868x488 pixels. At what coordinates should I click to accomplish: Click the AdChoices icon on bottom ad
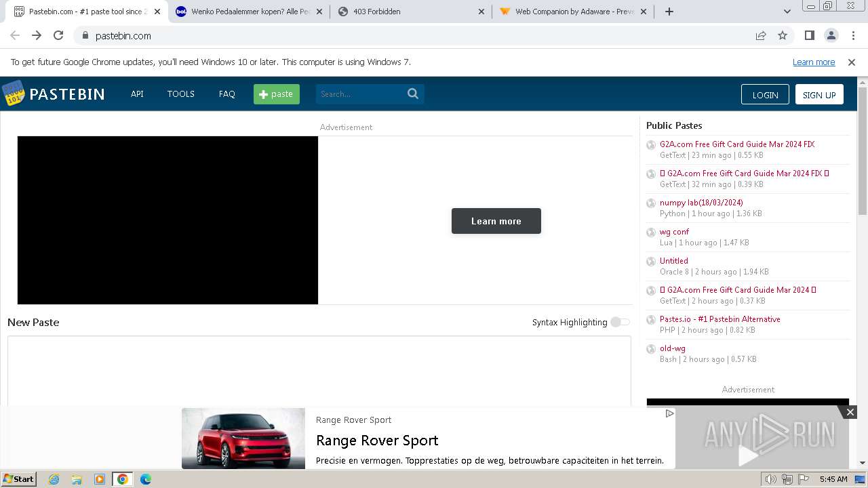click(669, 413)
